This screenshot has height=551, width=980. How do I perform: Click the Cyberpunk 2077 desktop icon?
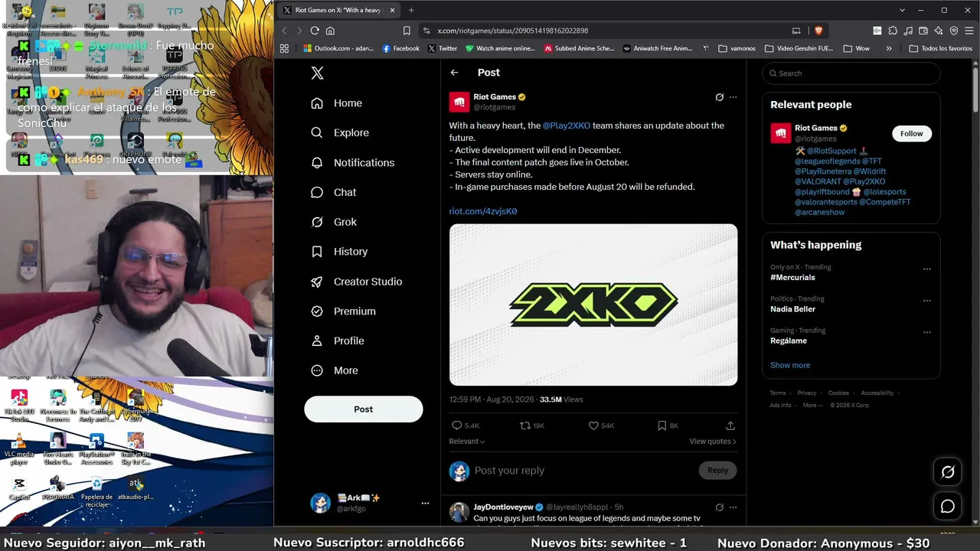[136, 406]
